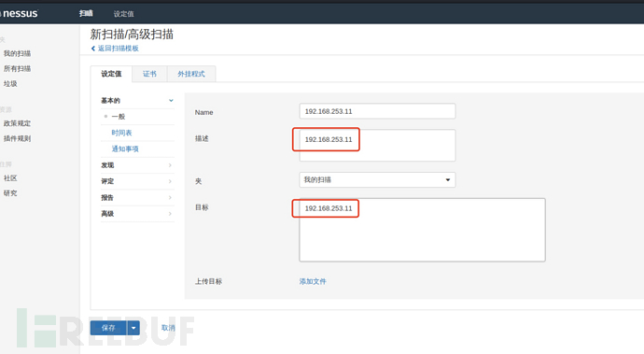The height and width of the screenshot is (354, 644).
Task: Switch to the 设定值 tab
Action: 111,74
